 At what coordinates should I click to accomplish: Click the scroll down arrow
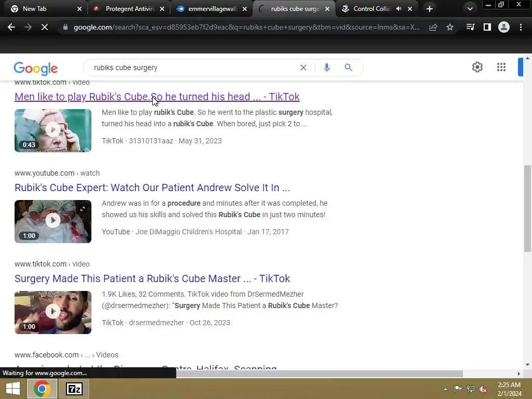click(527, 365)
